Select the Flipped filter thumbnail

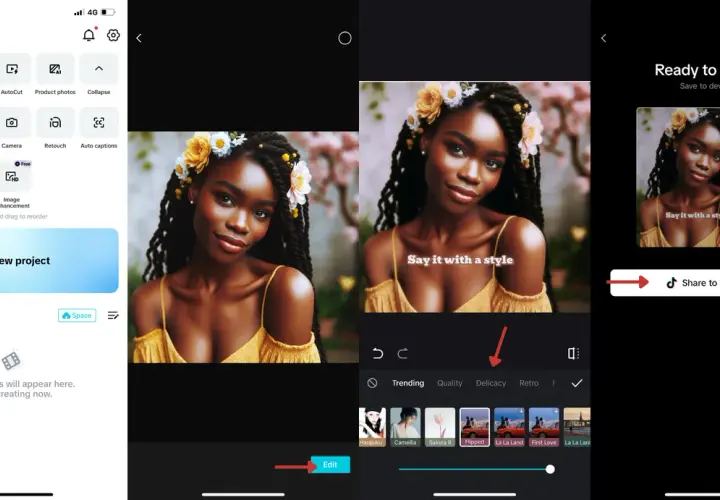(475, 427)
